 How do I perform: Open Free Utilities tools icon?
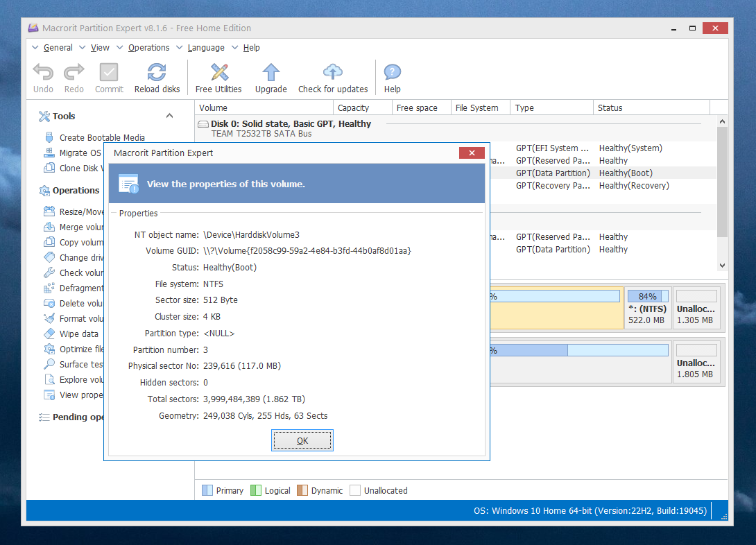coord(219,72)
